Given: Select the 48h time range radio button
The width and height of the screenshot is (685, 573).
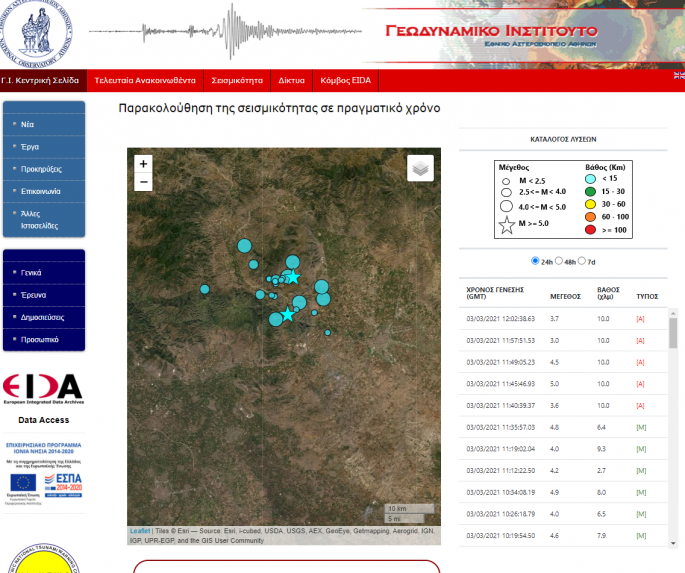Looking at the screenshot, I should pyautogui.click(x=558, y=260).
